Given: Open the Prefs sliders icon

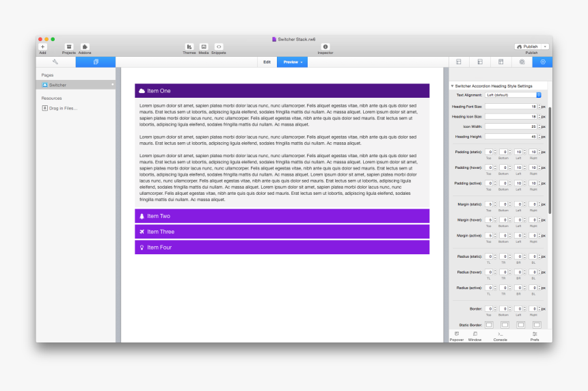Looking at the screenshot, I should tap(535, 336).
